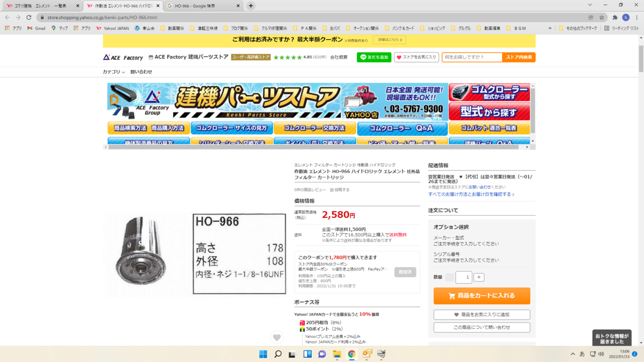Click the HO-966 product filter thumbnail
Screen dimensions: 644x362
(195, 255)
